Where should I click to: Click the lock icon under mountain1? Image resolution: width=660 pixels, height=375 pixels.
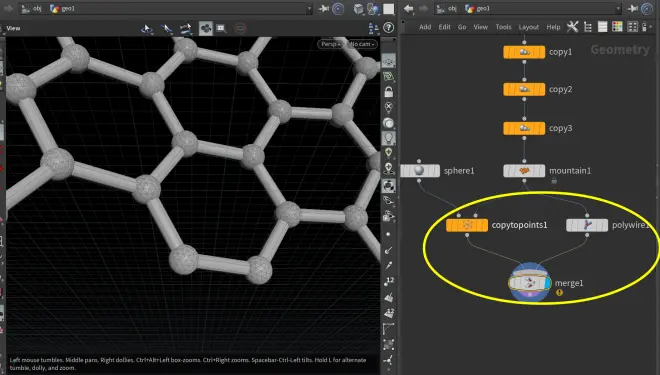tap(554, 181)
